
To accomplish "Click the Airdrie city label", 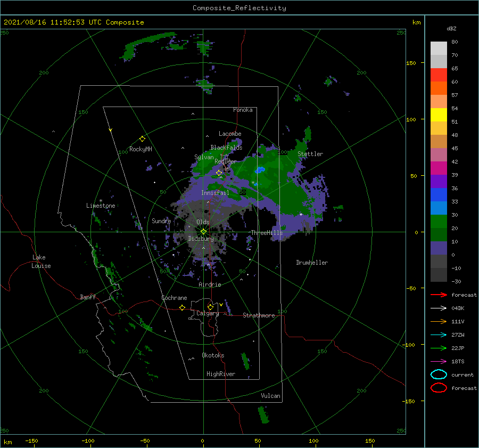I will tap(210, 284).
